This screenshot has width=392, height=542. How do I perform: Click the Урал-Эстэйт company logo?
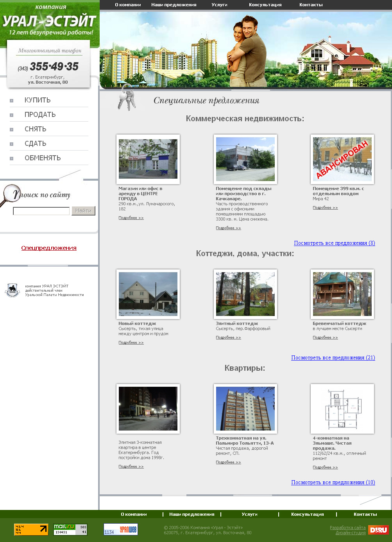tap(49, 20)
